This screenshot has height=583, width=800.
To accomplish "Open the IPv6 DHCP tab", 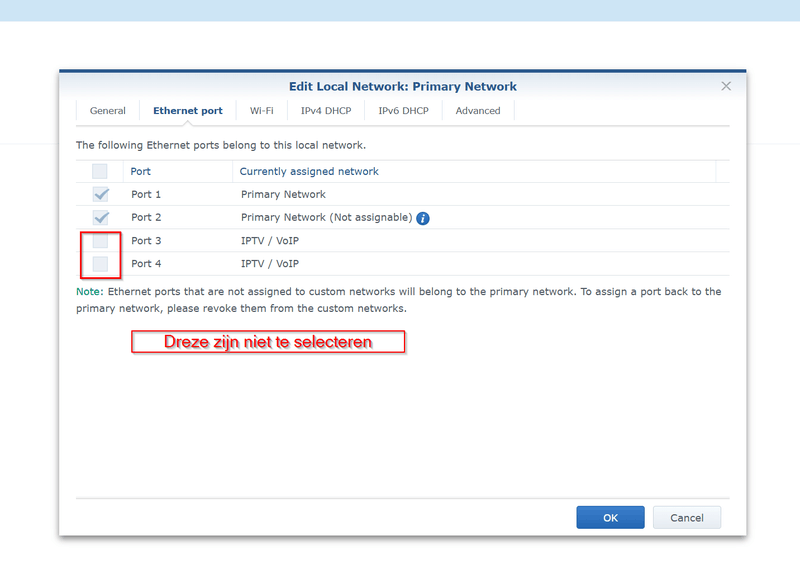I will tap(404, 111).
